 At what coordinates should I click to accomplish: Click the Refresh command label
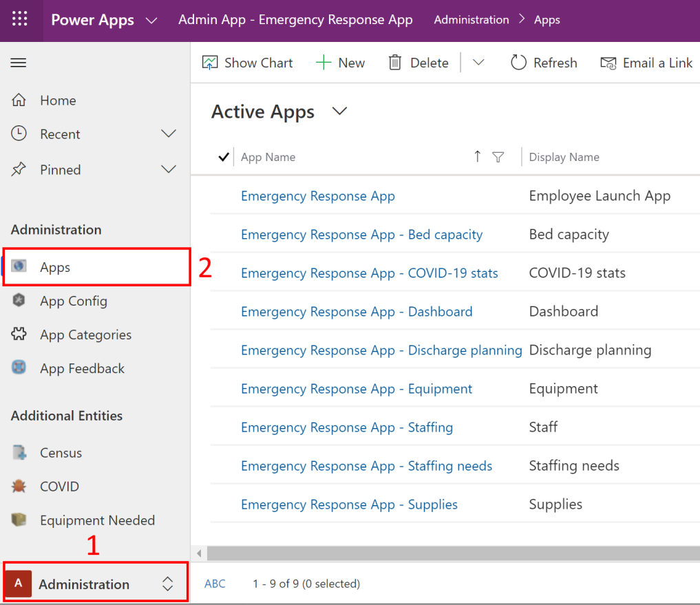pos(555,63)
